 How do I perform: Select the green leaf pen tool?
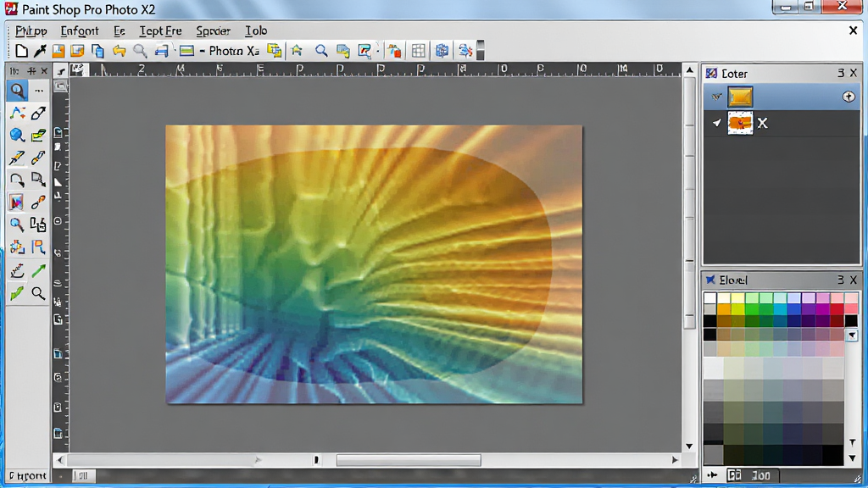click(17, 292)
